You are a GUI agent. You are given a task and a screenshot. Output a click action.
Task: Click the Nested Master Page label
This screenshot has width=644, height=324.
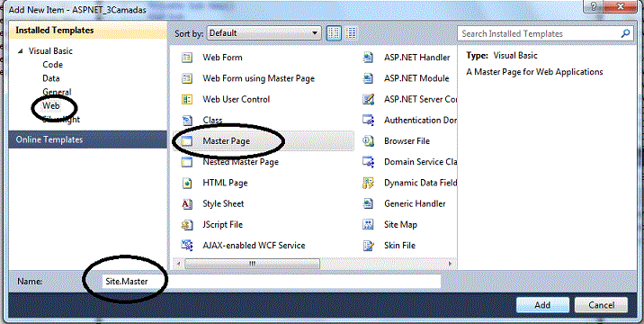point(241,162)
